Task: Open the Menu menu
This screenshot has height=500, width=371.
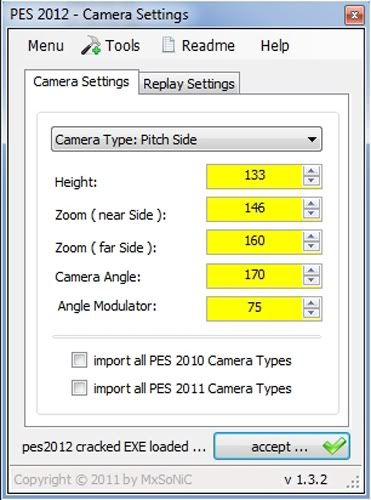Action: (46, 46)
